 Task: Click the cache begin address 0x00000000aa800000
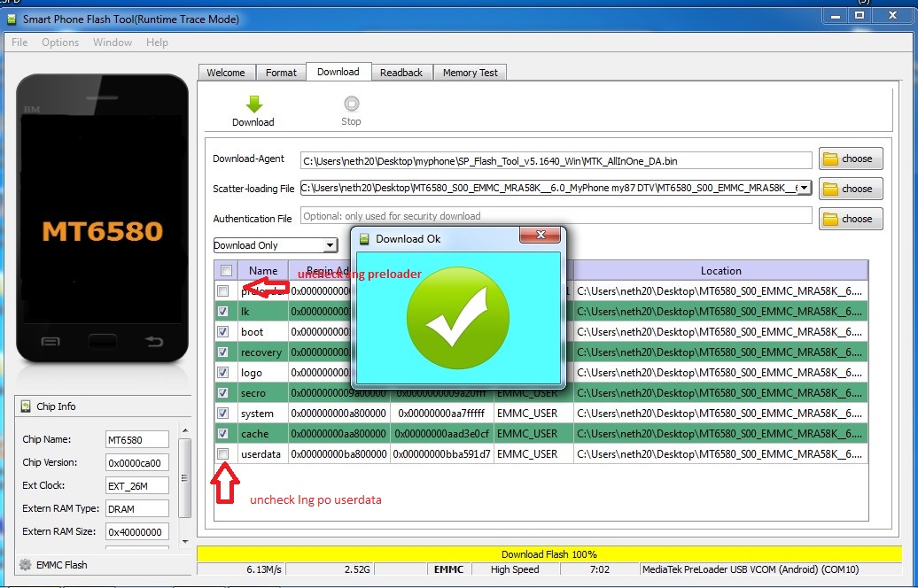coord(338,434)
